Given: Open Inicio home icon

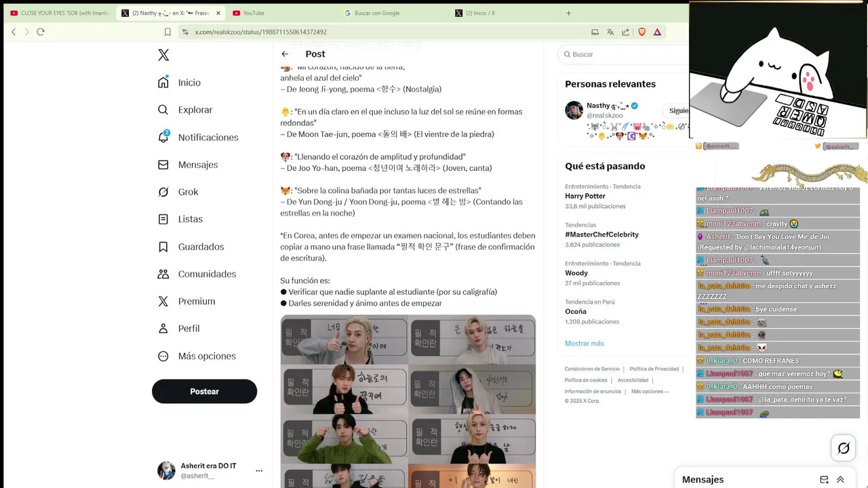Looking at the screenshot, I should (x=163, y=83).
